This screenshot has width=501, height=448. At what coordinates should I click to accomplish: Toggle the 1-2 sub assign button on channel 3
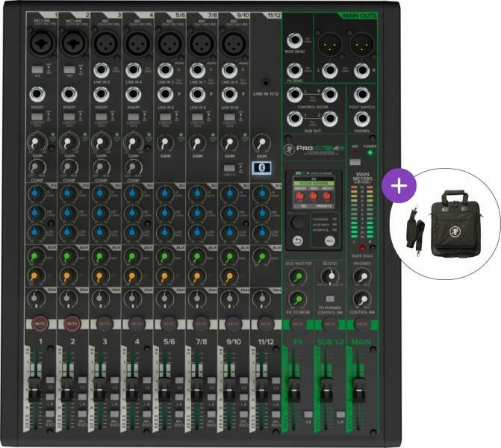[114, 380]
